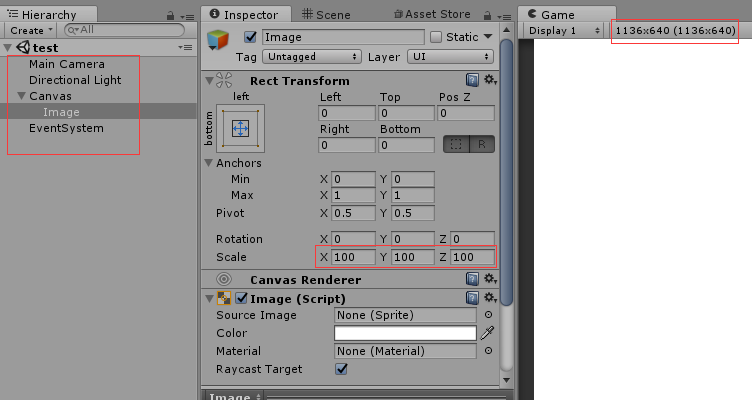Click the Scale Z field
752x400 pixels.
coord(473,257)
